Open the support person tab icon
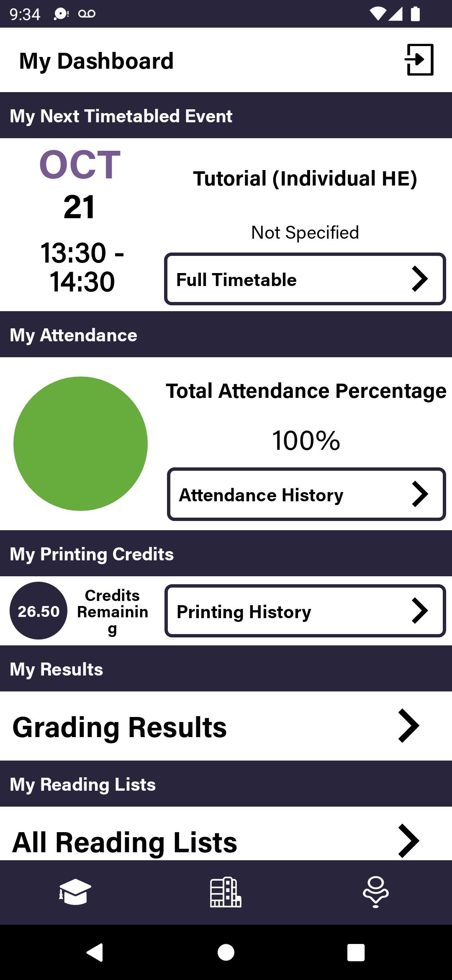The height and width of the screenshot is (980, 452). (376, 892)
